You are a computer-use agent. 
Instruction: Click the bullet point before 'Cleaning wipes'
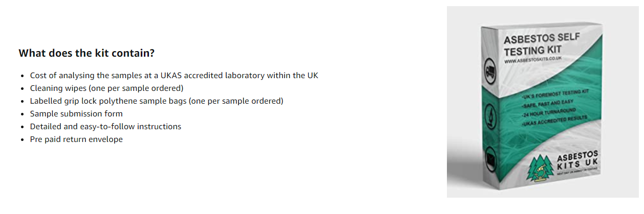coord(23,88)
